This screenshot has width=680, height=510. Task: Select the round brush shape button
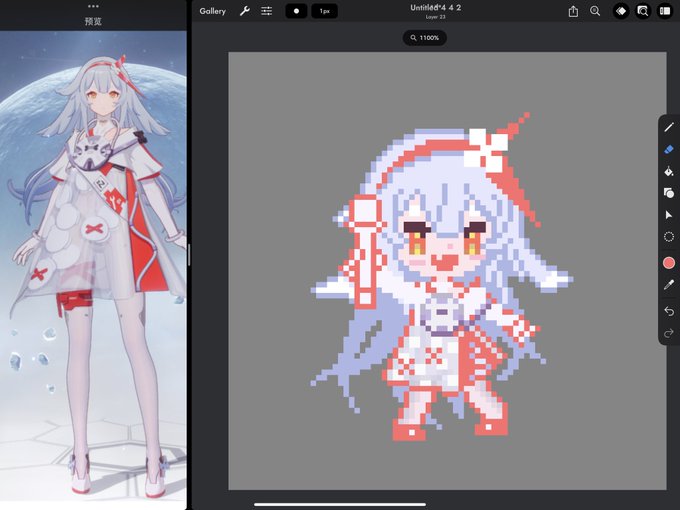point(297,11)
